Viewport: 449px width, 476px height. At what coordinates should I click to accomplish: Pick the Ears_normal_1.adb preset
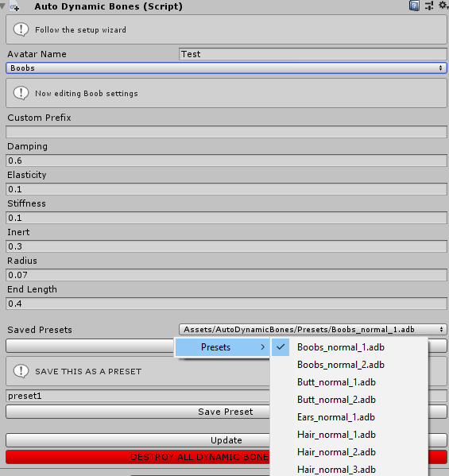point(349,417)
